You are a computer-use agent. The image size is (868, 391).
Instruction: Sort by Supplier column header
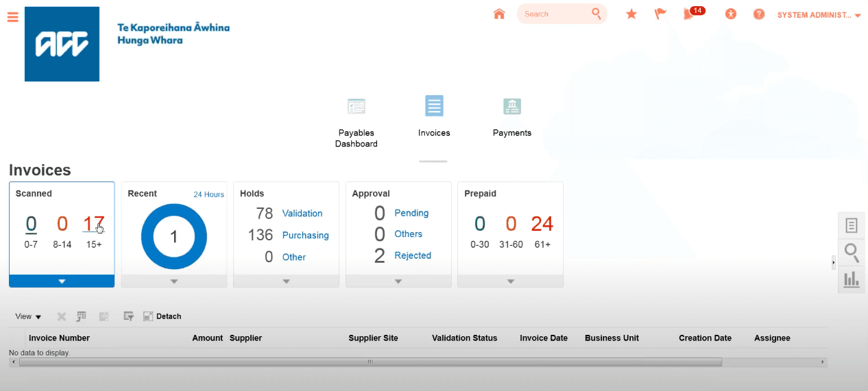(x=245, y=338)
